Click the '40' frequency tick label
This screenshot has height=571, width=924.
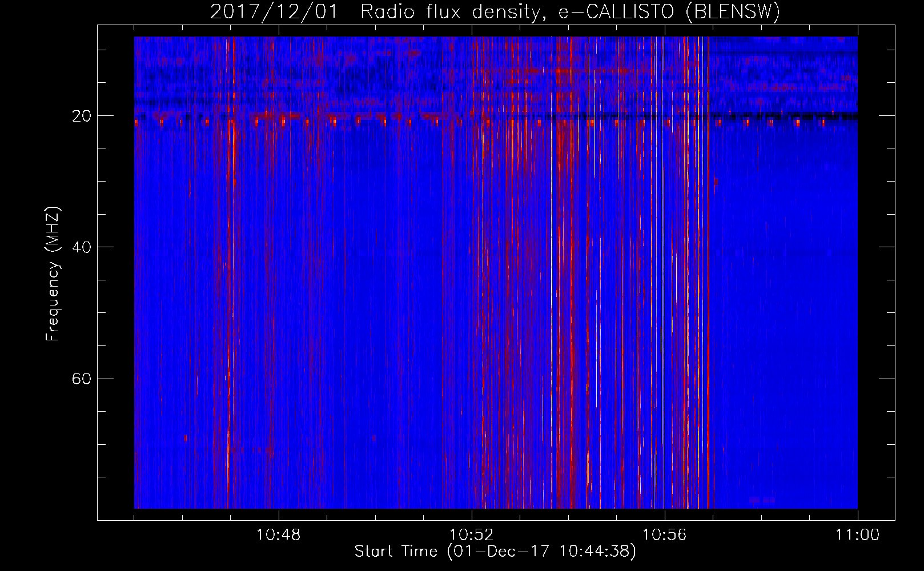point(82,247)
